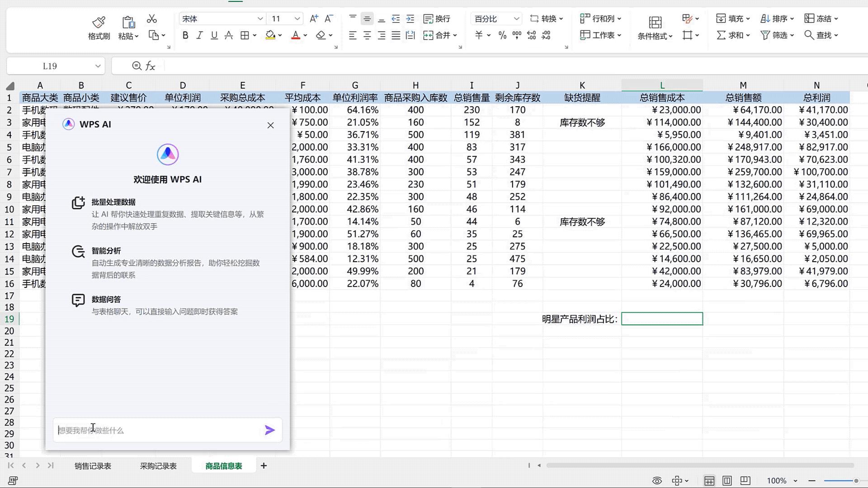Close the WPS AI dialog

coord(270,125)
